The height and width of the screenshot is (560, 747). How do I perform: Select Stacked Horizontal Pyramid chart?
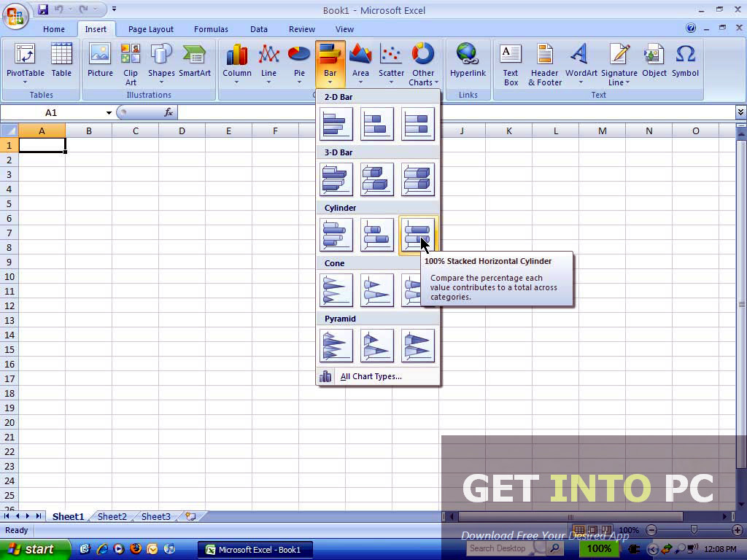tap(377, 346)
